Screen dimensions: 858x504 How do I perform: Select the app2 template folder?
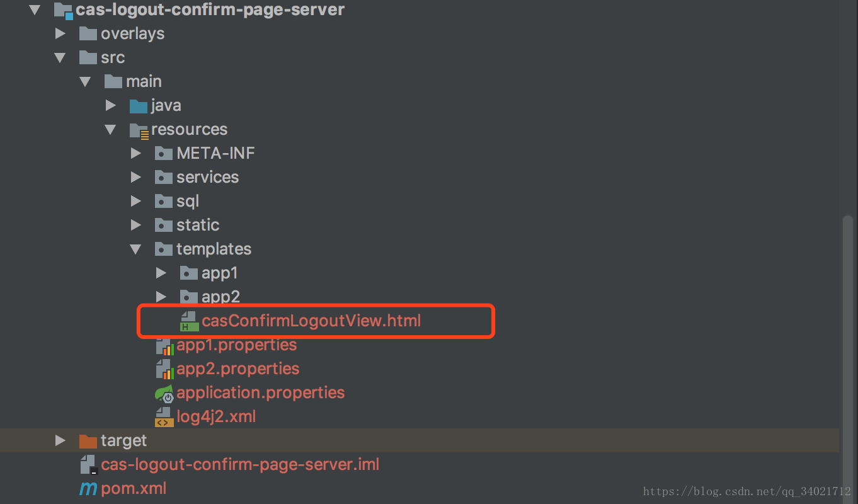pyautogui.click(x=220, y=297)
